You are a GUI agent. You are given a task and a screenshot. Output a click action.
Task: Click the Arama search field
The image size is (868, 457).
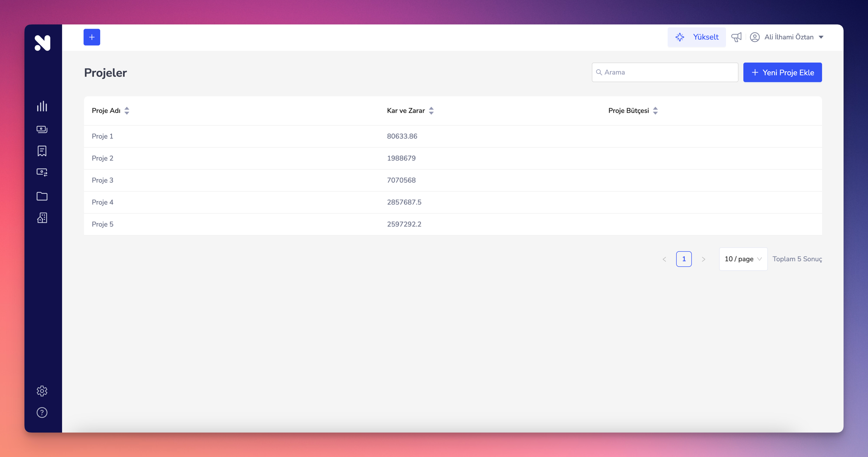pos(665,72)
